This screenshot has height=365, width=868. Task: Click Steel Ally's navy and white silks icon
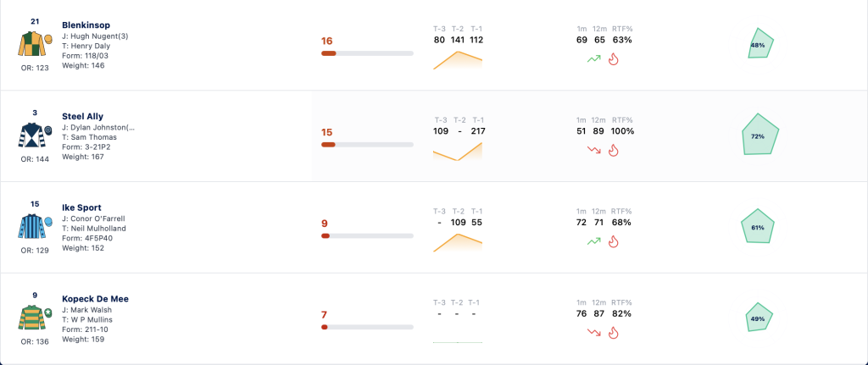click(x=35, y=135)
